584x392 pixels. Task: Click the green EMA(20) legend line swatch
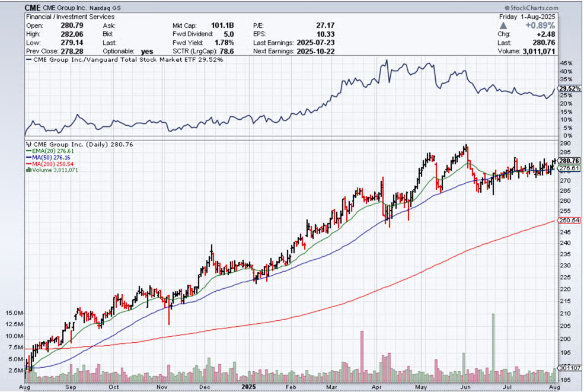click(28, 151)
